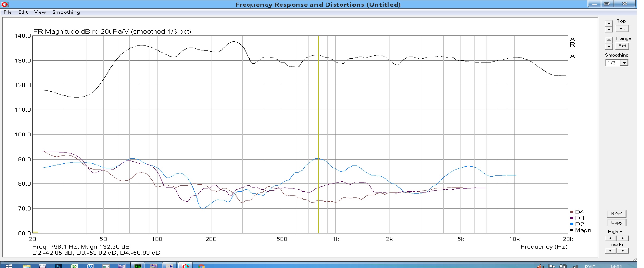Copy the graph with Copy button
This screenshot has height=268, width=644.
616,223
